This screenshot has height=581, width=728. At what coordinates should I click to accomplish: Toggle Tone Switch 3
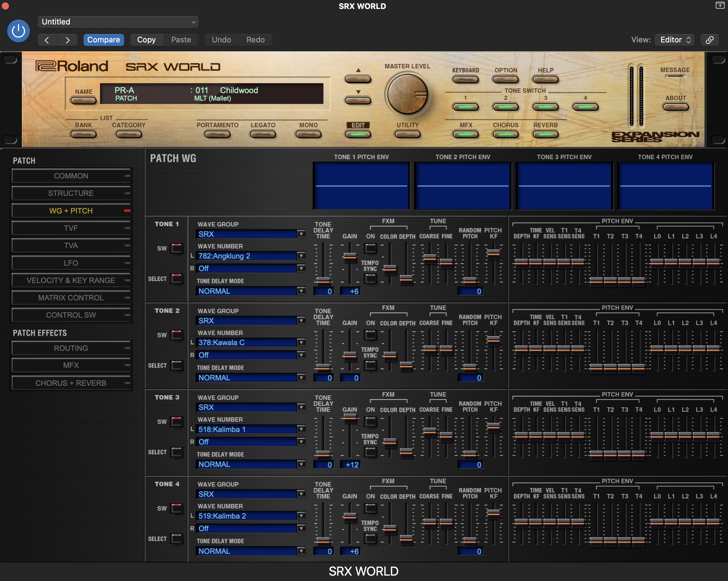545,107
